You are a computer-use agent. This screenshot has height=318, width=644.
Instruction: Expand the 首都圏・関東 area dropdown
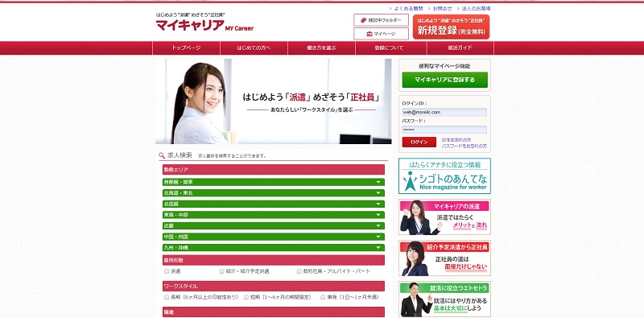coord(274,182)
